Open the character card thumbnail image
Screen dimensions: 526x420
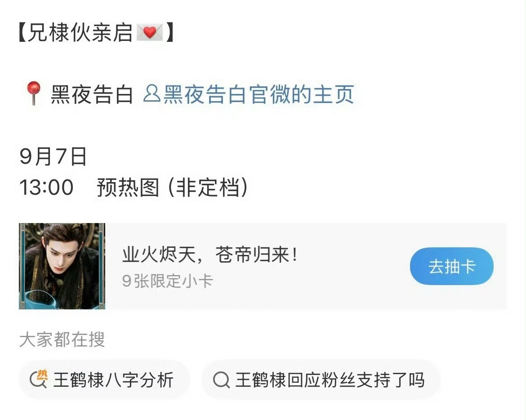(62, 266)
